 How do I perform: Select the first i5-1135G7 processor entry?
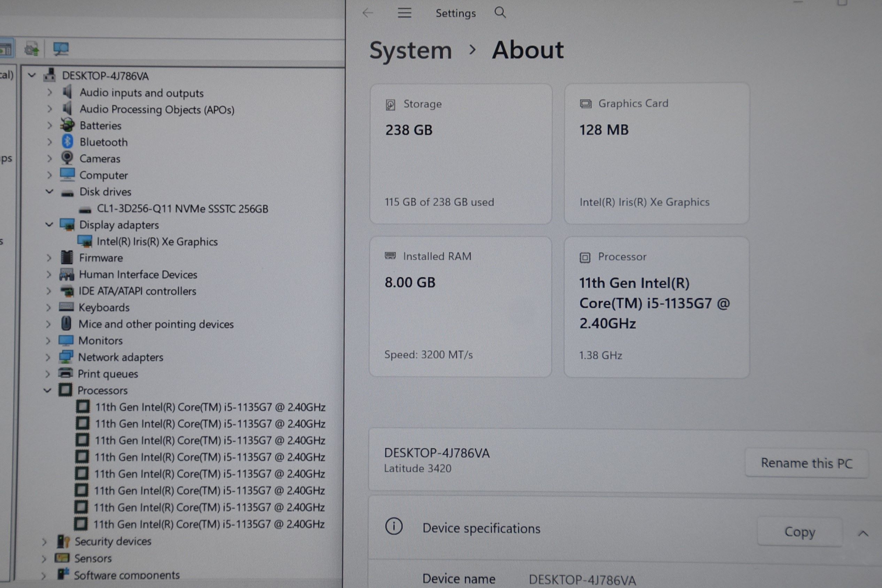[210, 407]
